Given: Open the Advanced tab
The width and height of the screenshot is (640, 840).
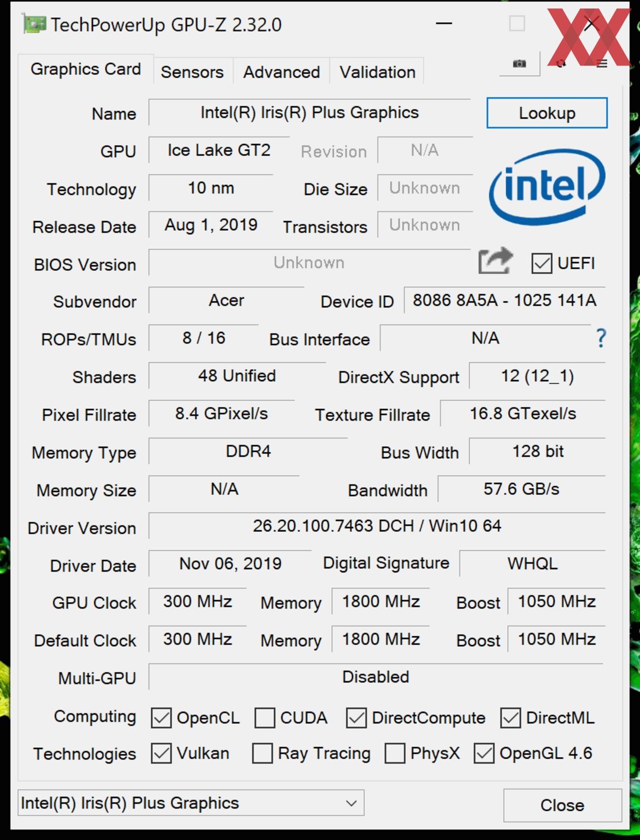Looking at the screenshot, I should tap(281, 72).
